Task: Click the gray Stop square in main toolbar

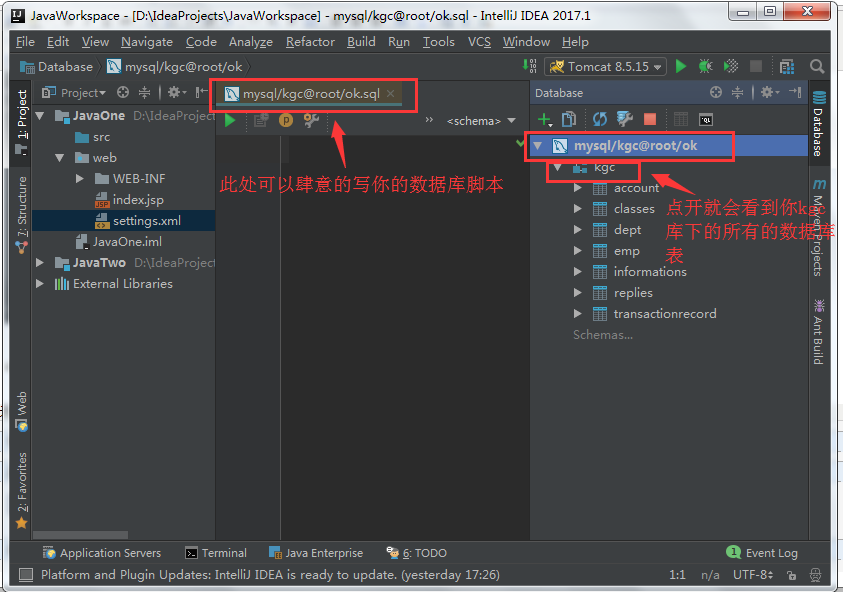Action: (755, 66)
